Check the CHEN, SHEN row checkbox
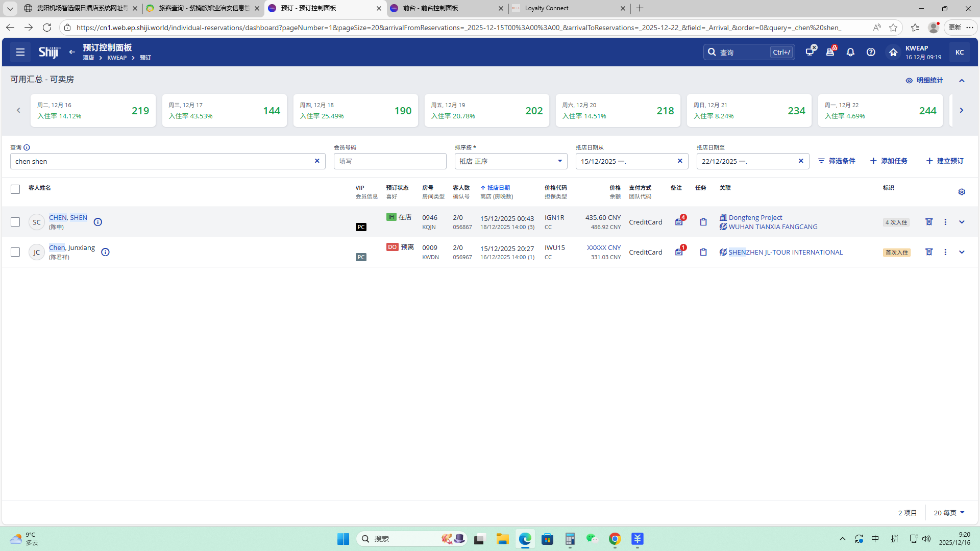The height and width of the screenshot is (551, 980). (x=15, y=222)
